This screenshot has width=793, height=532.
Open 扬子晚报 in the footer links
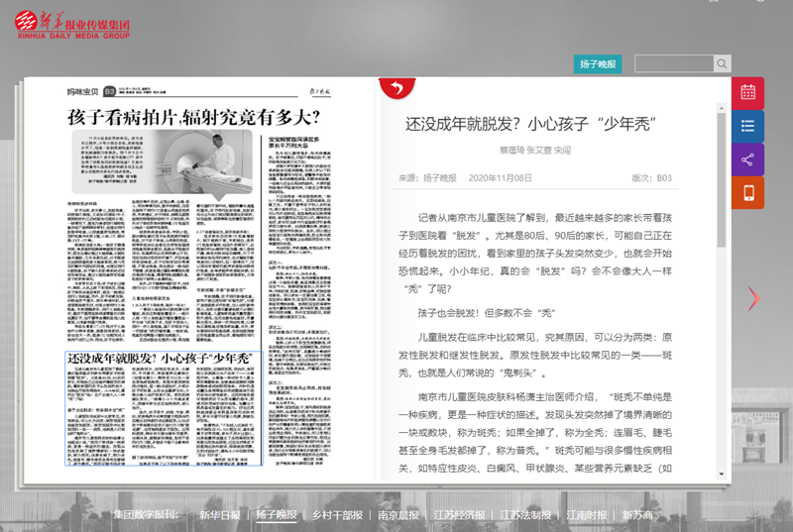pyautogui.click(x=277, y=515)
